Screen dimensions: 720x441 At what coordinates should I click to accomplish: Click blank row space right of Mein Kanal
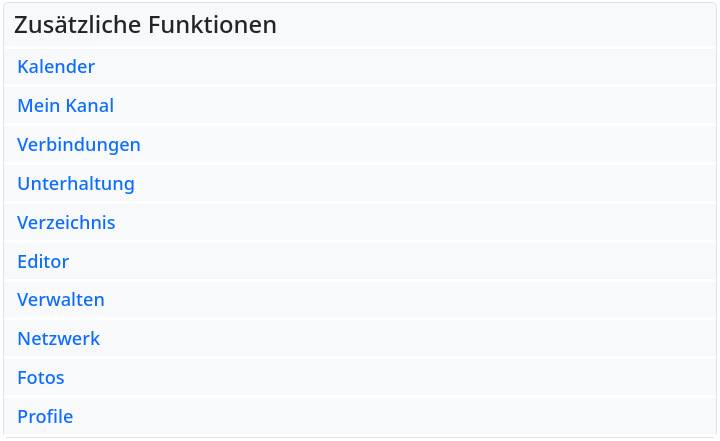click(400, 106)
